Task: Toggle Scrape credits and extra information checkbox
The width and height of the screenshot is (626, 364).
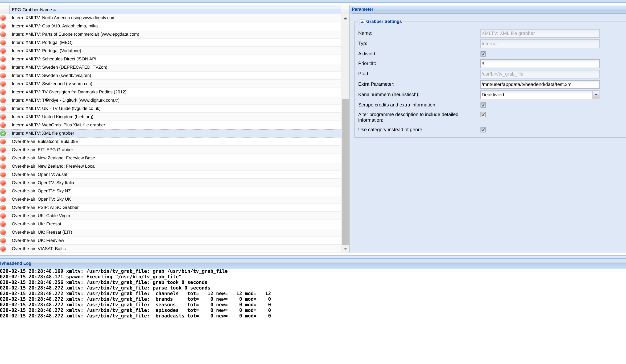Action: [483, 105]
